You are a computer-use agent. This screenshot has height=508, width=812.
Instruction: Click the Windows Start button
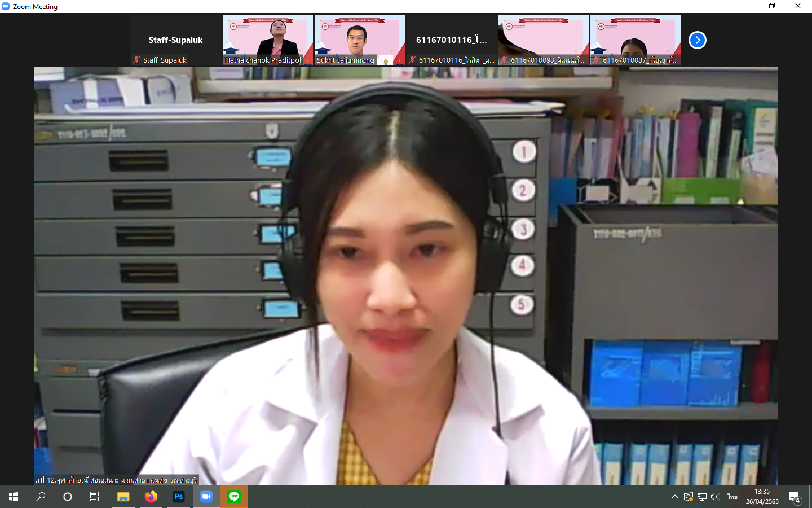click(14, 497)
